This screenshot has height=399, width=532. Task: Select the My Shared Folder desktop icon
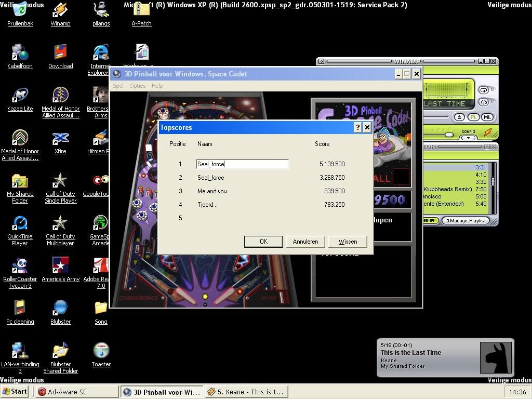click(x=20, y=180)
